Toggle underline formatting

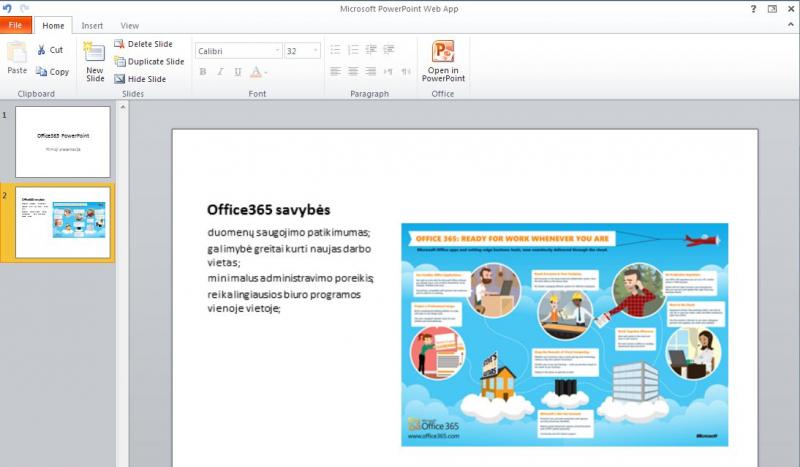(238, 72)
